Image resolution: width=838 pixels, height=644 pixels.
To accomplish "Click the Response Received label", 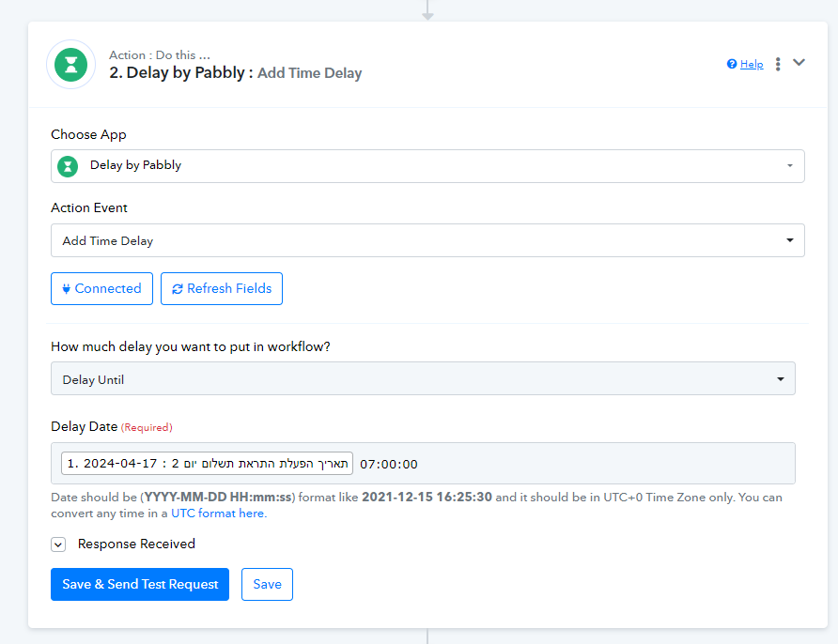I will pyautogui.click(x=136, y=544).
